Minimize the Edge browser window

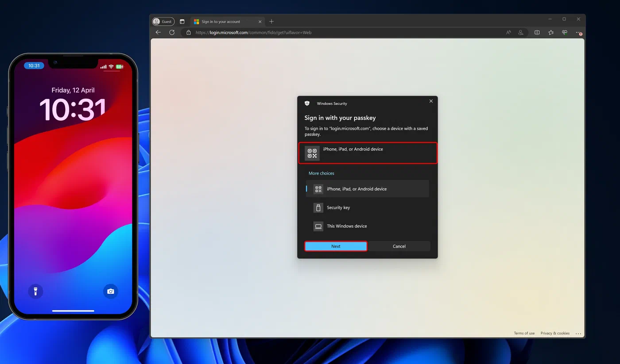pyautogui.click(x=550, y=19)
